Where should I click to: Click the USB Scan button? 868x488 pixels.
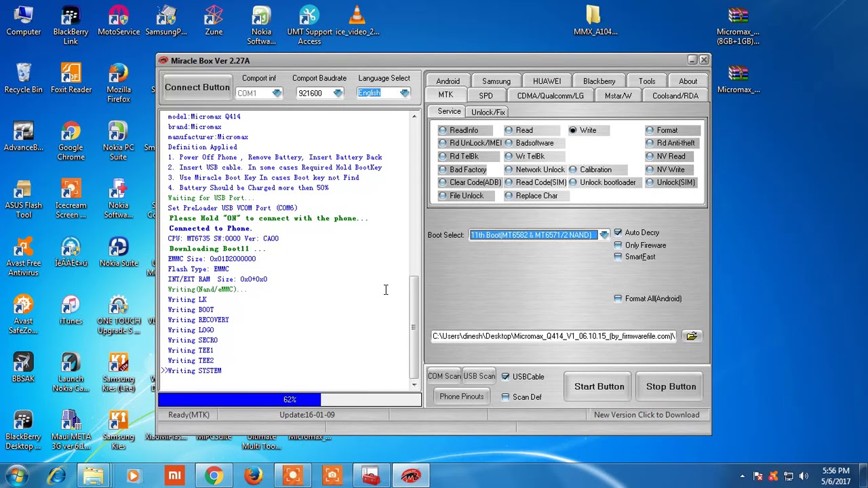[479, 377]
